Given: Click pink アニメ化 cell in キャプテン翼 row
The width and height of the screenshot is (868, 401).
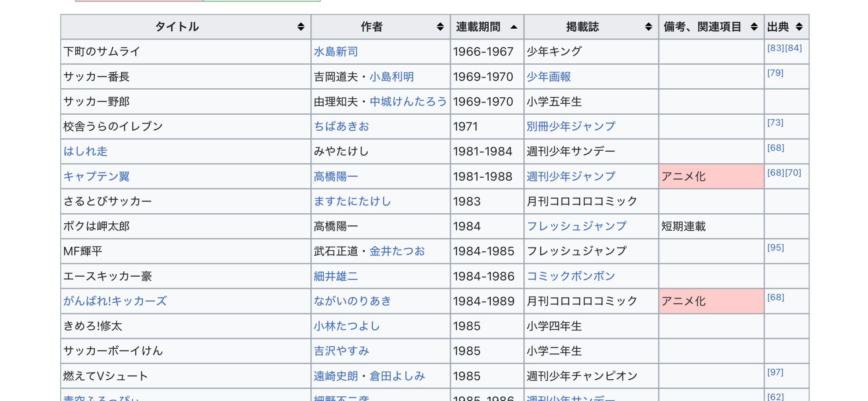Looking at the screenshot, I should [x=711, y=176].
